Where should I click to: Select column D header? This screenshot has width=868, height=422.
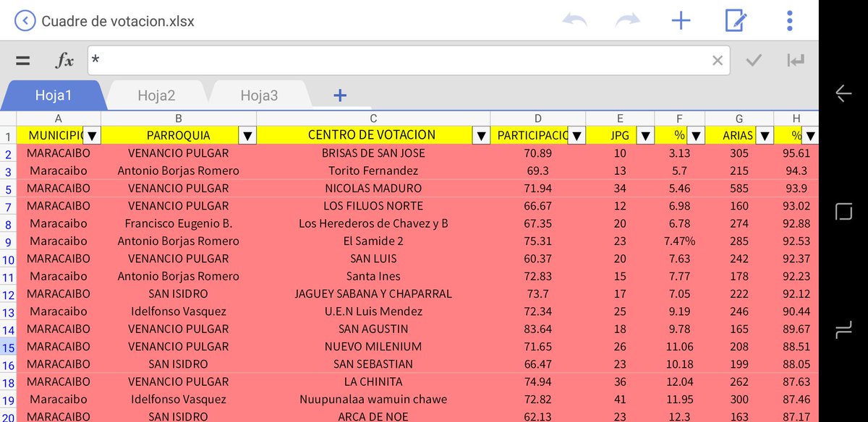point(538,119)
